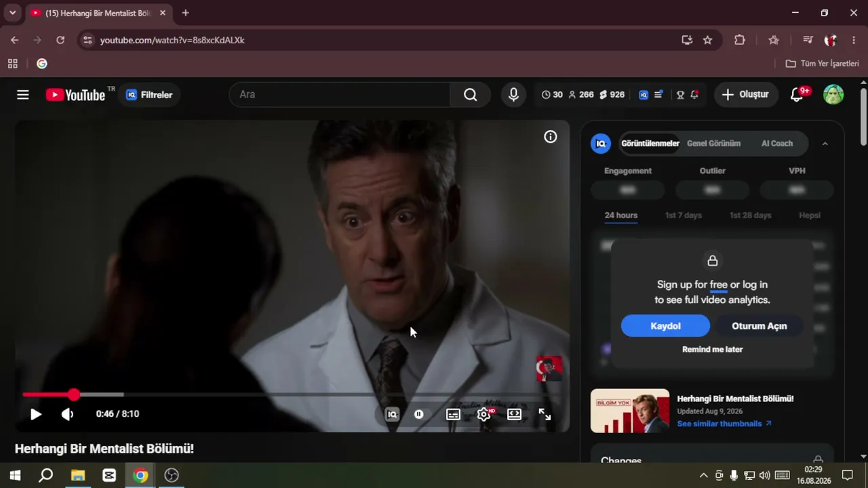Open player settings gear
Screen dimensions: 868x488
pyautogui.click(x=484, y=414)
